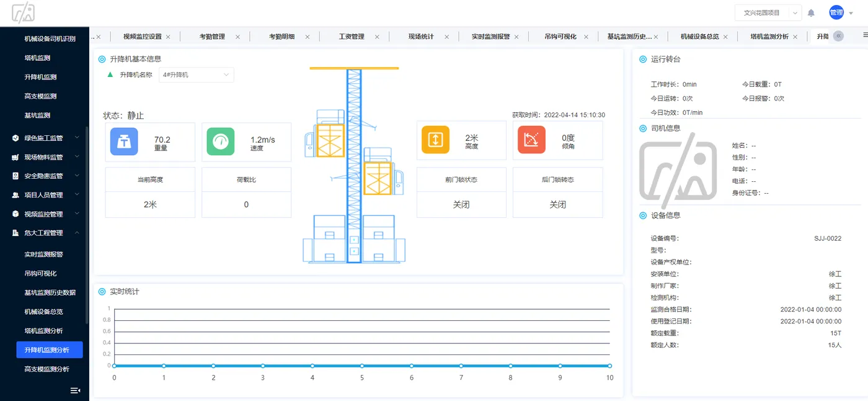Expand the 项目人员管理 menu
Screen dimensions: 868x401
click(x=45, y=195)
